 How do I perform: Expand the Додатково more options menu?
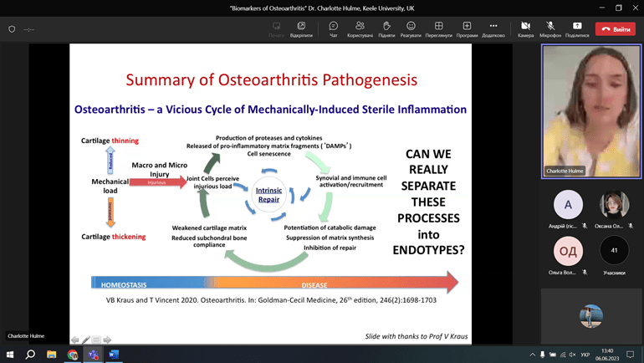point(493,29)
